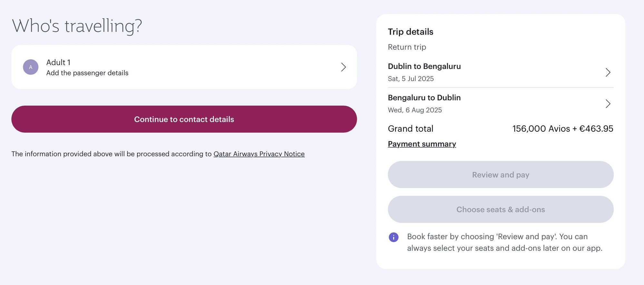Viewport: 644px width, 285px height.
Task: Click the Wed, 6 Aug 2025 date
Action: click(x=415, y=110)
